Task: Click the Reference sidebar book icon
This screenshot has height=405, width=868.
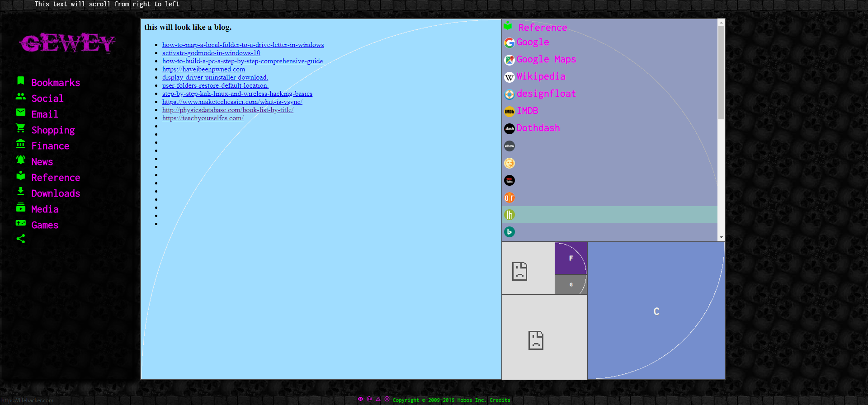Action: point(21,175)
